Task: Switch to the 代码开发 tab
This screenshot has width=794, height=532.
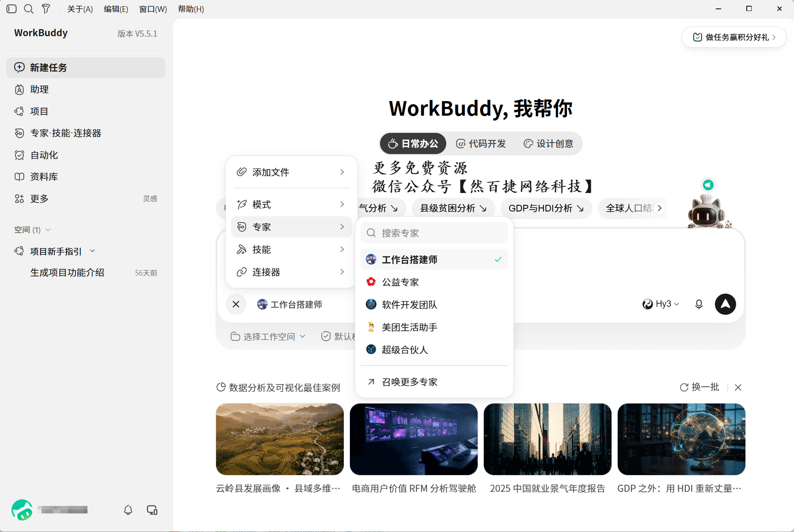Action: [x=481, y=143]
